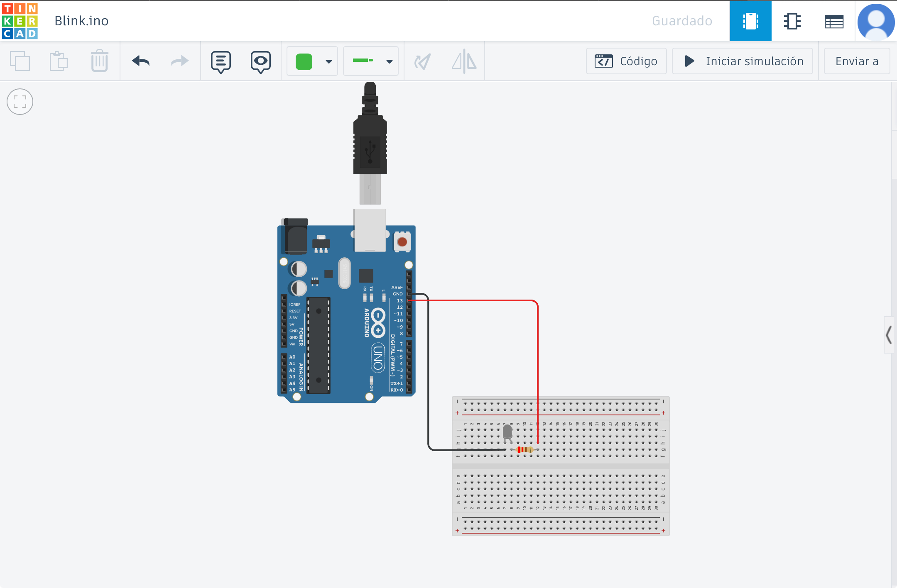Click the Enviar a button
The width and height of the screenshot is (897, 588).
[856, 61]
